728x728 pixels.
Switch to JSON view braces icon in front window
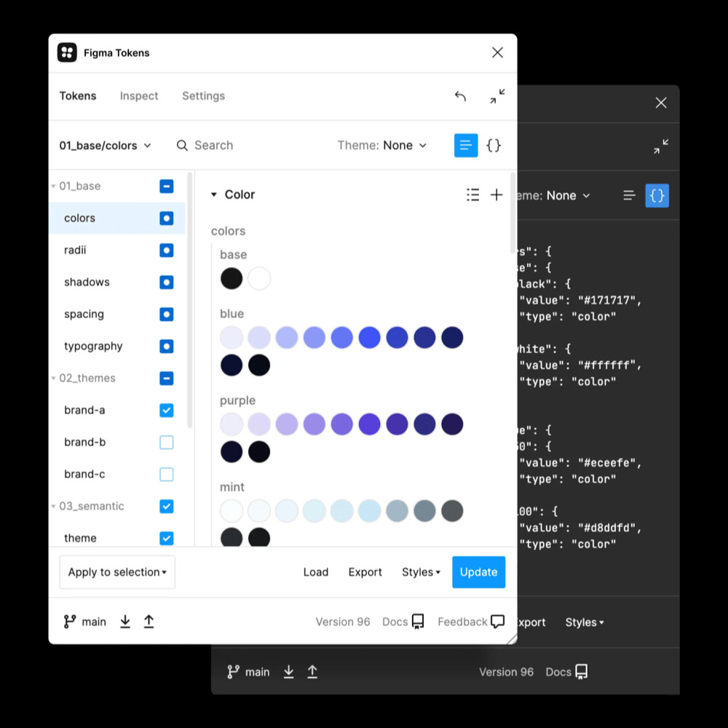[x=494, y=146]
